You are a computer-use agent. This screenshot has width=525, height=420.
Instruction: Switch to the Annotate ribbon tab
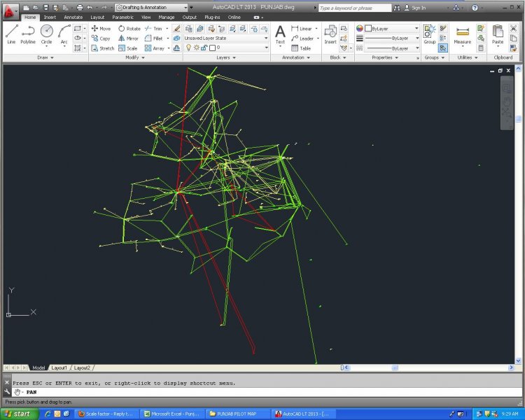(73, 17)
